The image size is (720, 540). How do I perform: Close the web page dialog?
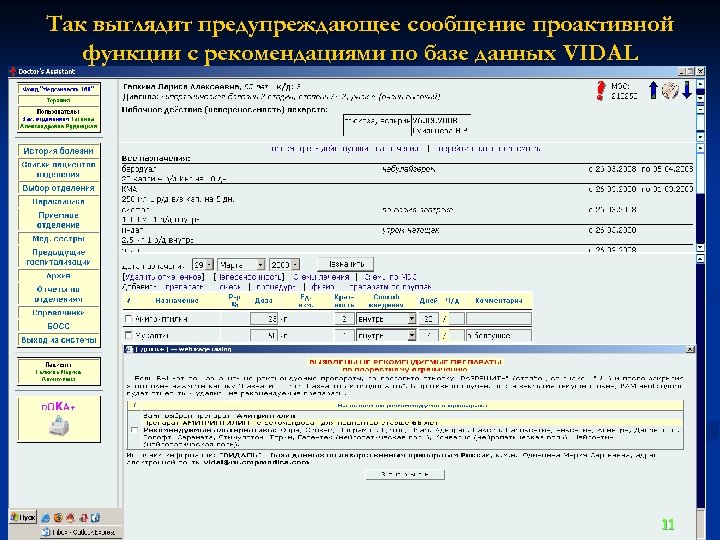[x=690, y=349]
